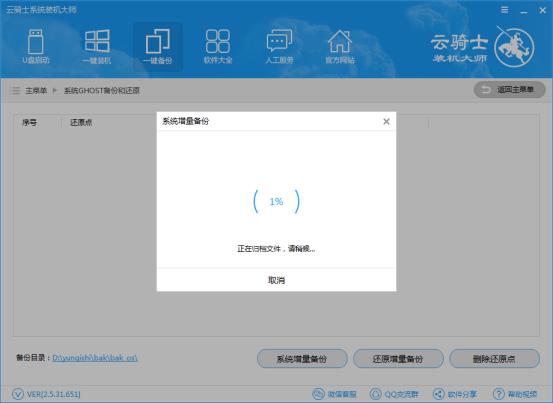Click the 主菜单 breadcrumb

click(36, 91)
